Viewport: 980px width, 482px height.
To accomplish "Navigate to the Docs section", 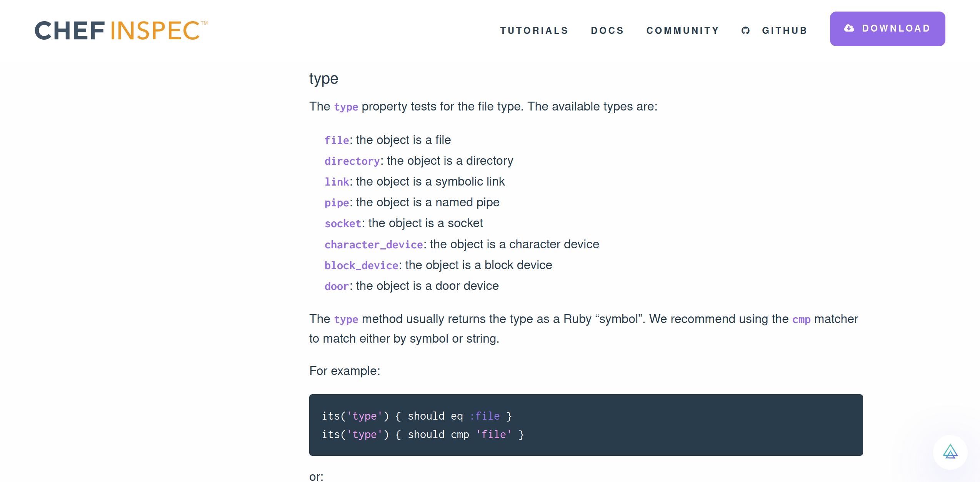I will 607,30.
